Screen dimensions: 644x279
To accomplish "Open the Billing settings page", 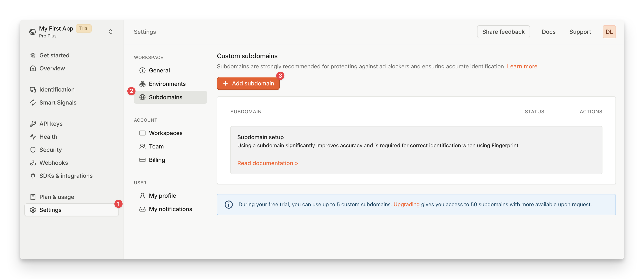I will pos(157,160).
